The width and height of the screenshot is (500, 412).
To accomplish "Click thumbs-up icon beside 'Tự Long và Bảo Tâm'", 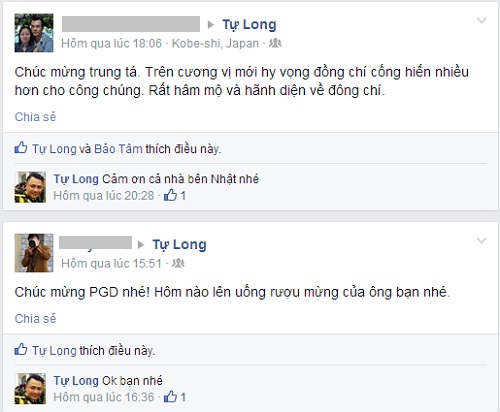I will (x=21, y=147).
